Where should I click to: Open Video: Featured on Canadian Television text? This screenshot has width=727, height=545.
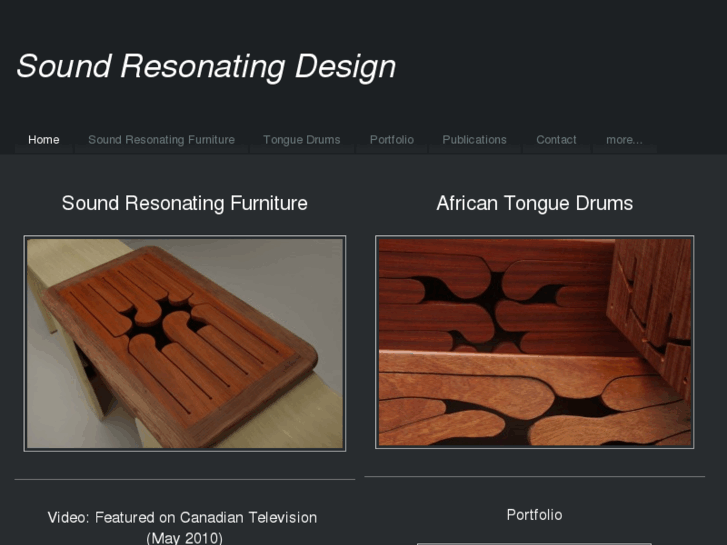[x=182, y=518]
